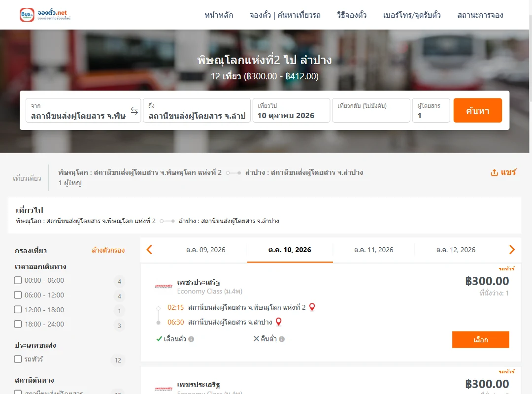Image resolution: width=532 pixels, height=394 pixels.
Task: Click เลือก for the 02:15 trip
Action: (480, 340)
